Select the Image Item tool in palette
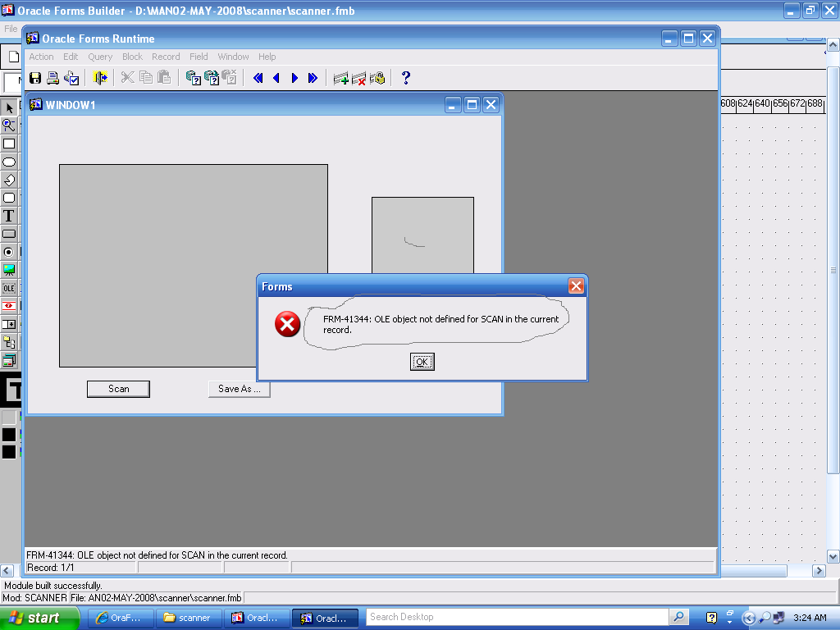This screenshot has height=630, width=840. tap(9, 270)
